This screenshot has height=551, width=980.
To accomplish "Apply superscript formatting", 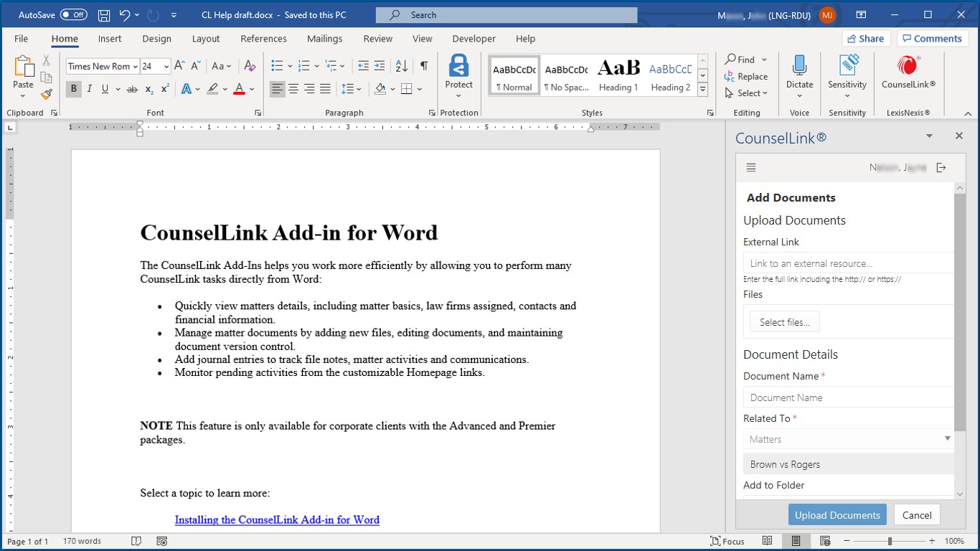I will coord(165,89).
